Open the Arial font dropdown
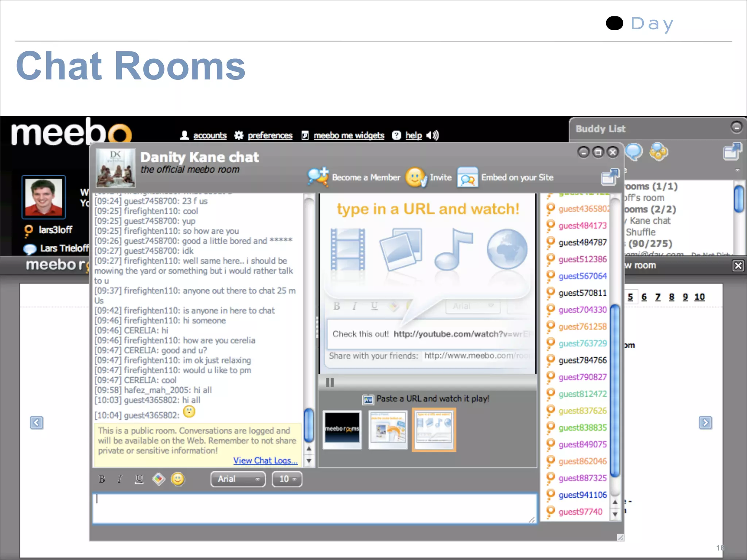This screenshot has width=747, height=560. coord(238,479)
